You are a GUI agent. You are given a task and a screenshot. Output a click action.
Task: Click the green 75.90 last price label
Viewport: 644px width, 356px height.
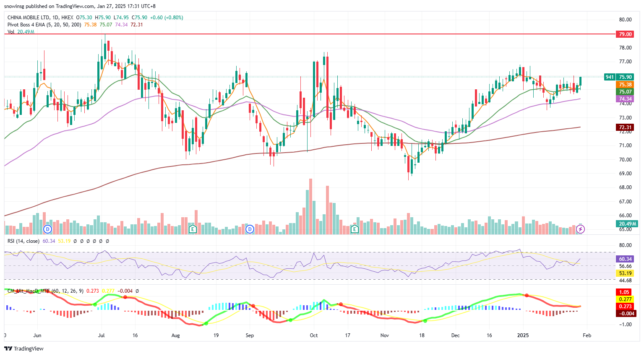click(x=625, y=77)
